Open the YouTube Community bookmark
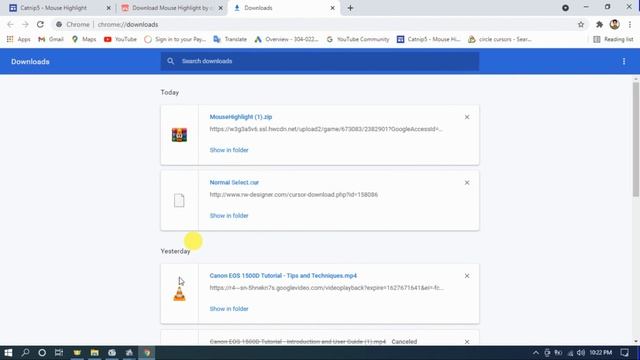The width and height of the screenshot is (640, 360). click(x=358, y=39)
